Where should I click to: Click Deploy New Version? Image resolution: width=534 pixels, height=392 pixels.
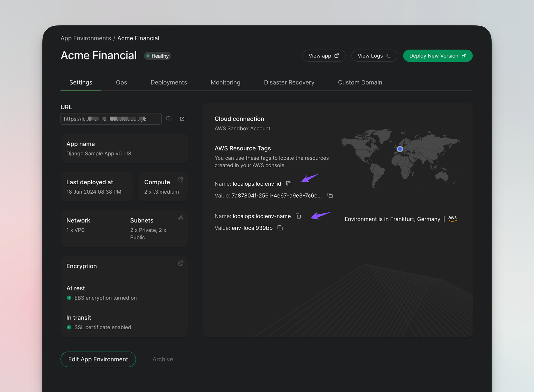[x=438, y=56]
